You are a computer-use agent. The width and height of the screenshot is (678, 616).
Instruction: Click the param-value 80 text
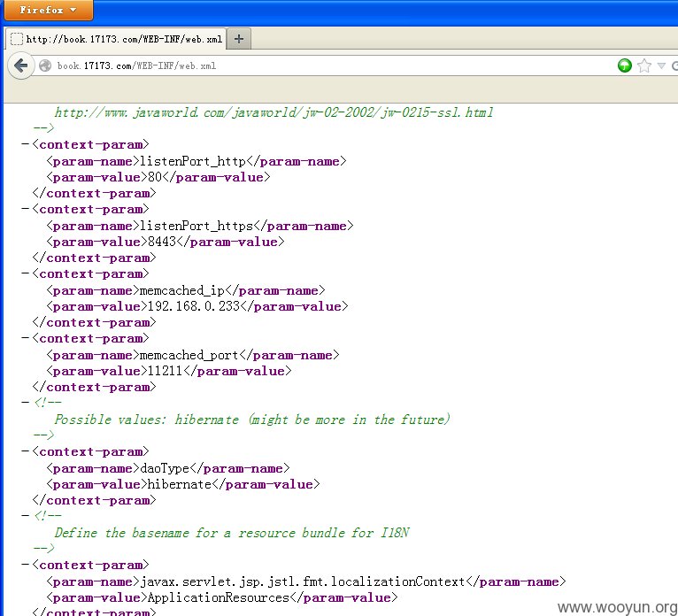point(154,177)
